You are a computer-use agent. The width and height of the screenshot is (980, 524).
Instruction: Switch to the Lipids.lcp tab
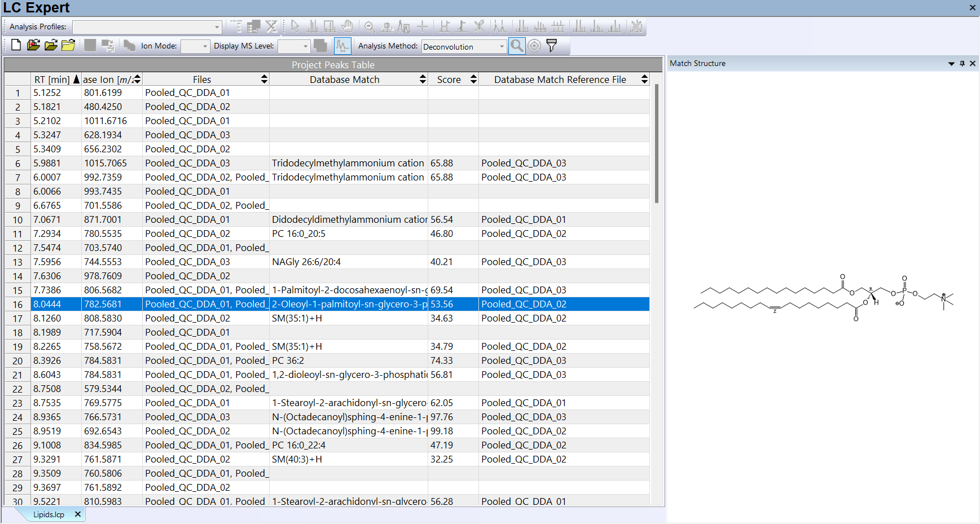point(49,514)
